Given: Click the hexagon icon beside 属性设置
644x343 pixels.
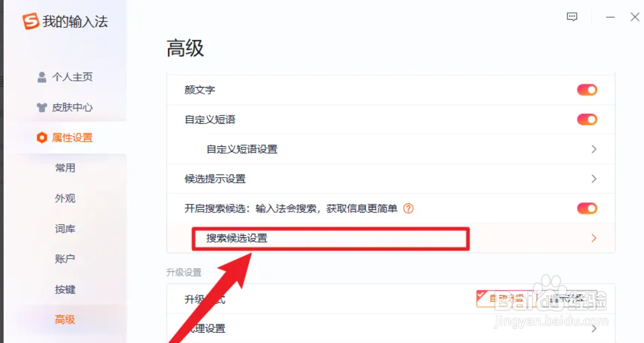Looking at the screenshot, I should click(x=42, y=138).
